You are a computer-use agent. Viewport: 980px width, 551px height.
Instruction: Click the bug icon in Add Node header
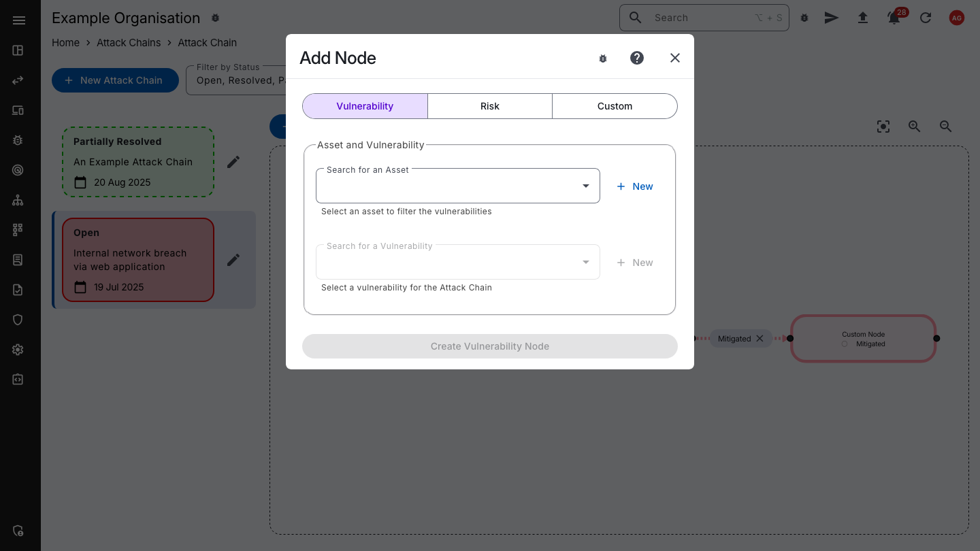click(602, 59)
